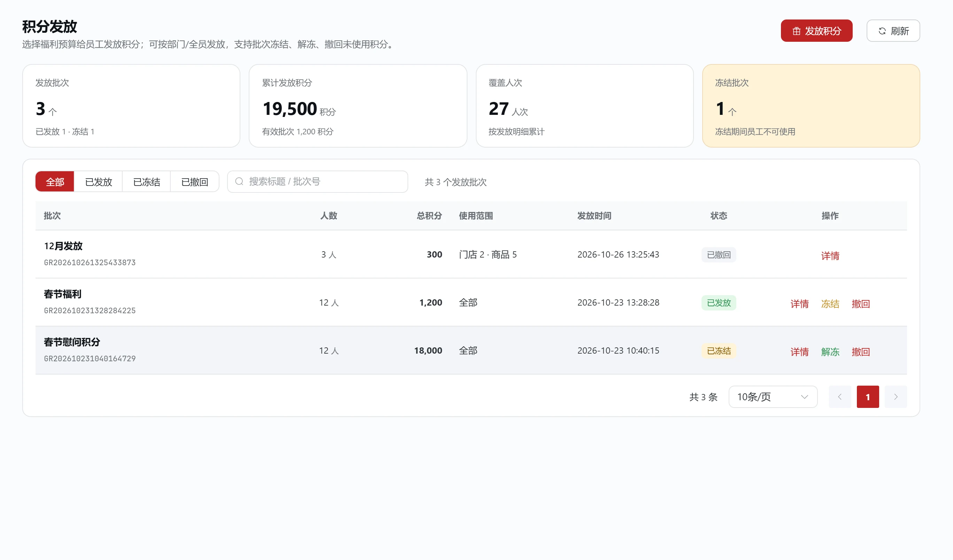This screenshot has width=953, height=560.
Task: Focus the 搜索标题 / 批次号 search field
Action: pos(317,182)
